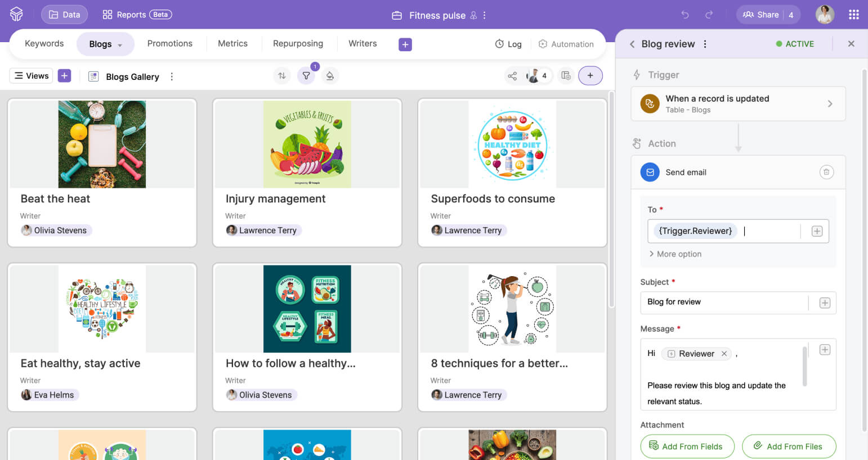The height and width of the screenshot is (460, 868).
Task: Click the user profile avatar
Action: tap(825, 15)
